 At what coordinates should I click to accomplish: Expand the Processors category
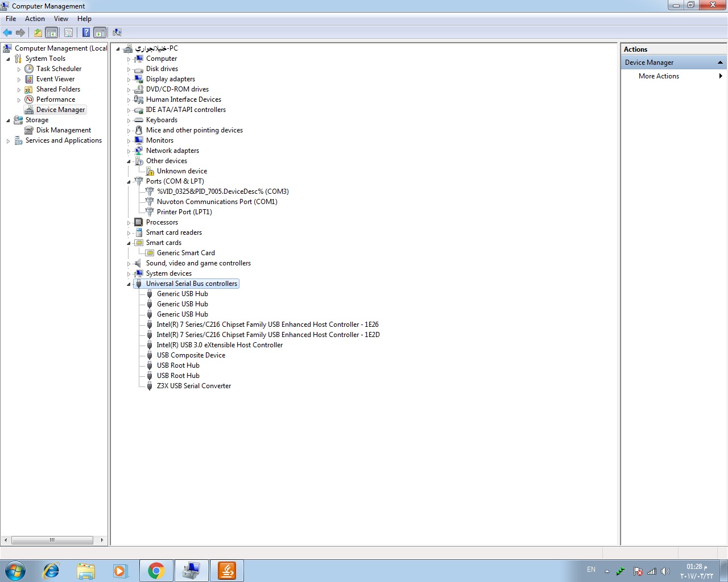129,223
